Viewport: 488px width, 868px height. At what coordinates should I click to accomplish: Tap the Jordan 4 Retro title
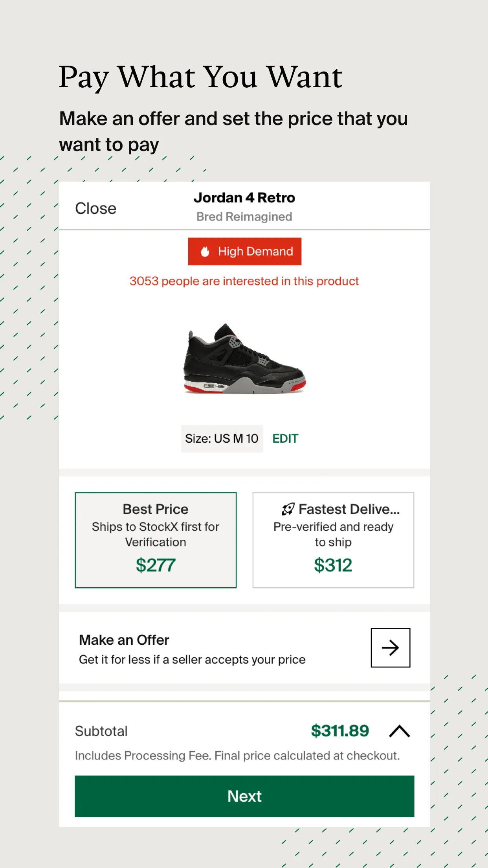(x=244, y=198)
